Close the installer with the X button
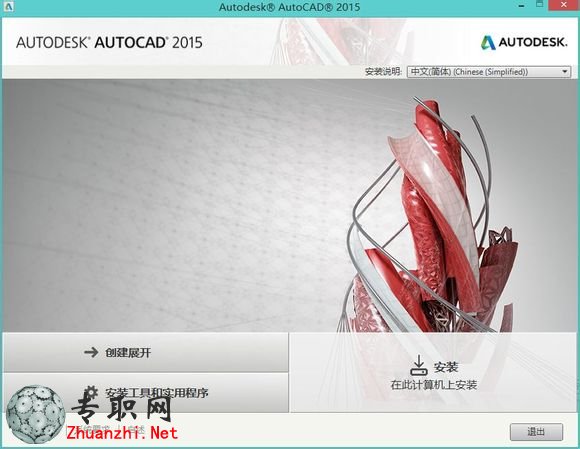 tap(563, 5)
